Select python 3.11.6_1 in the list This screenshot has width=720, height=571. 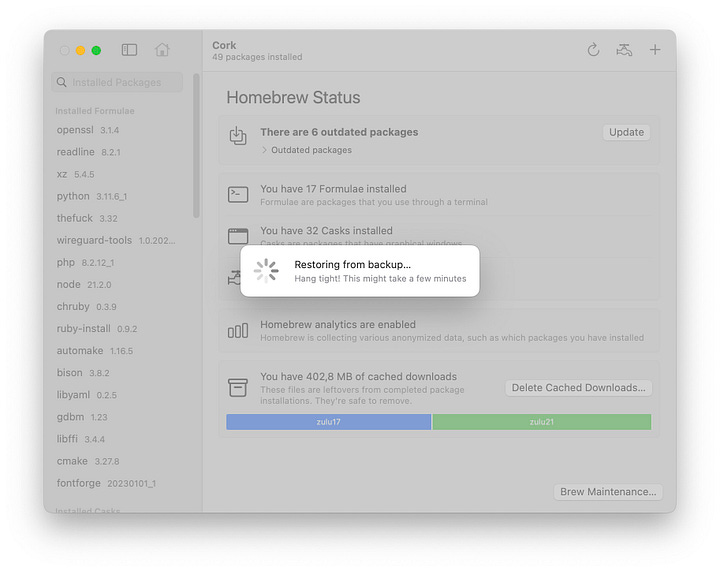coord(92,196)
